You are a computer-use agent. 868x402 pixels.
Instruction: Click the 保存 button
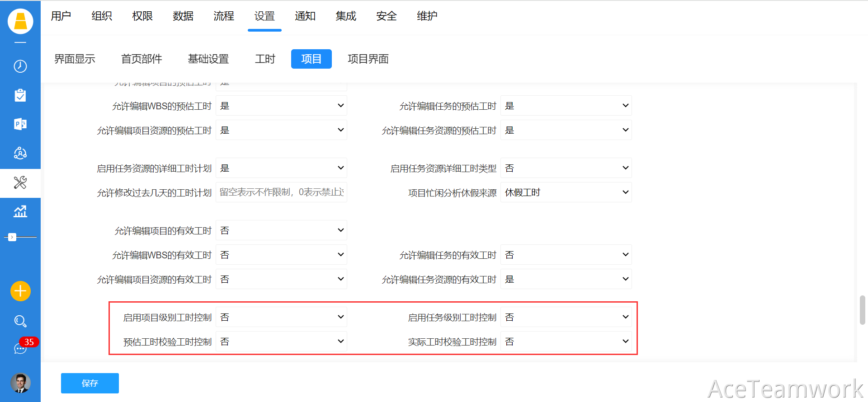(90, 383)
